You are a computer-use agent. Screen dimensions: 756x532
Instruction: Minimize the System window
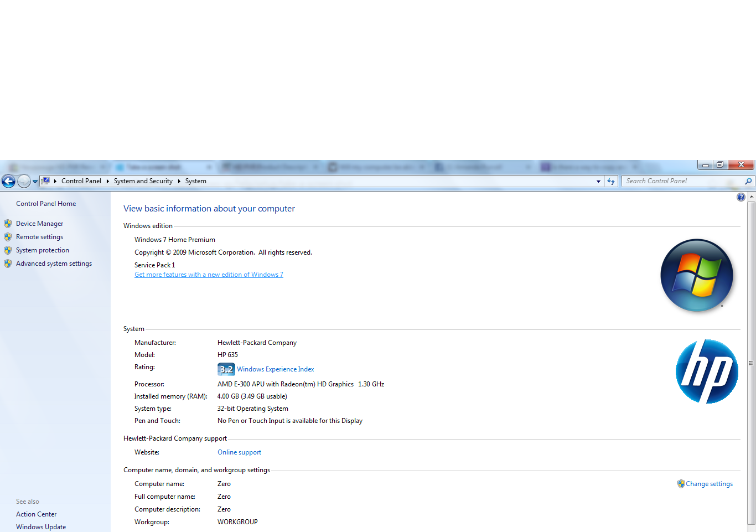coord(705,165)
